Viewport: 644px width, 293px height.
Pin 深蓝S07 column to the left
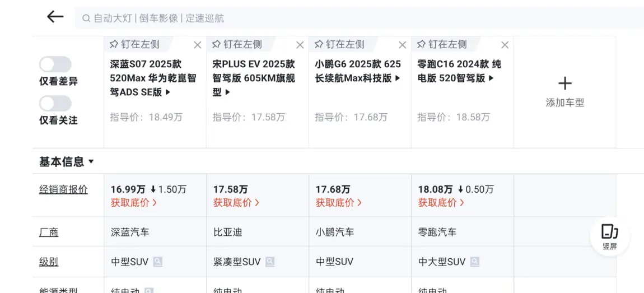[x=135, y=44]
